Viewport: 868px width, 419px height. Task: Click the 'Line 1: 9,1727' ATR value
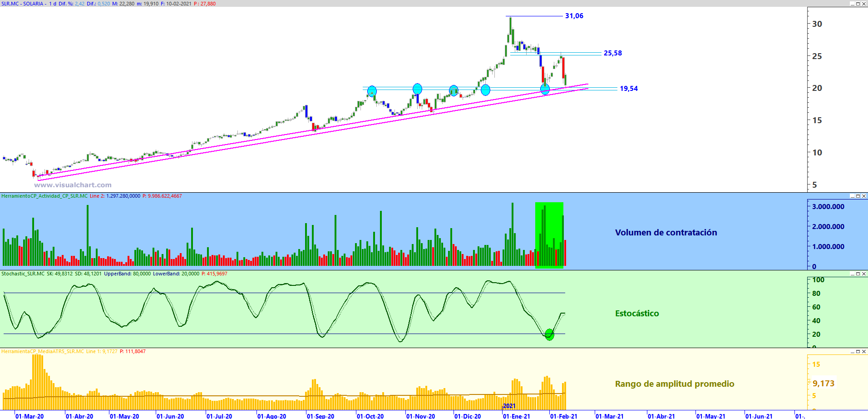tap(102, 352)
